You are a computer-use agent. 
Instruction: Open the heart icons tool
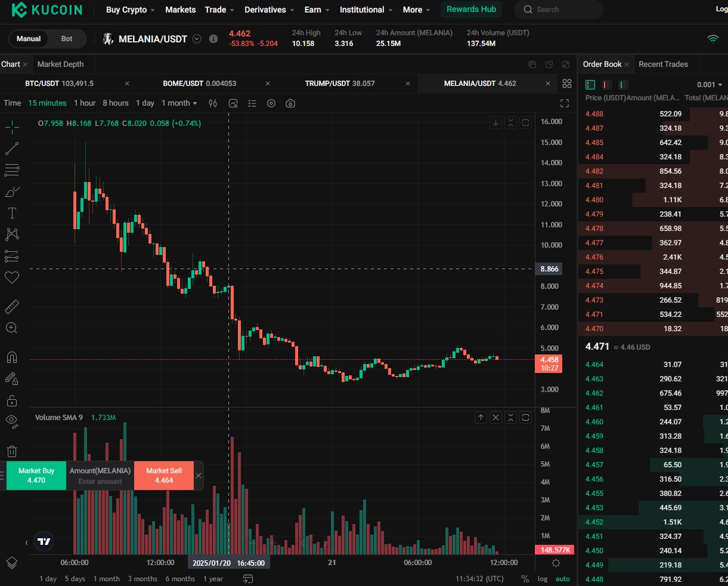(12, 277)
